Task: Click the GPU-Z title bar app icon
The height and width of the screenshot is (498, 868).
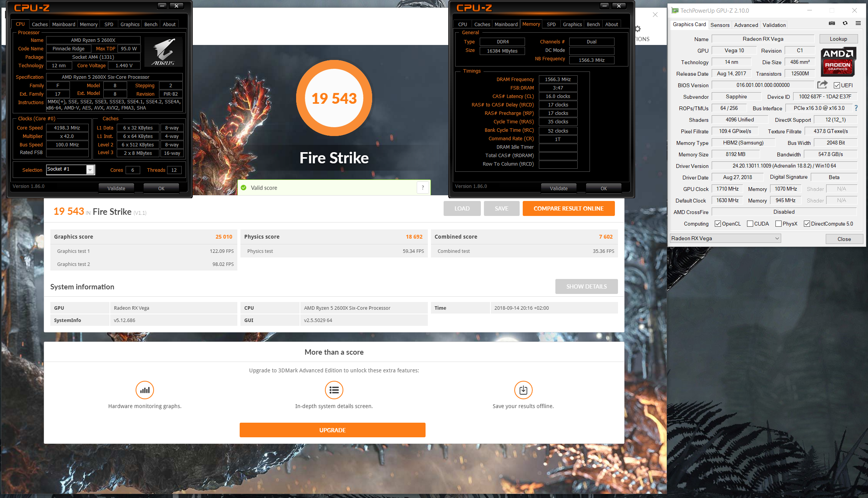Action: [675, 10]
